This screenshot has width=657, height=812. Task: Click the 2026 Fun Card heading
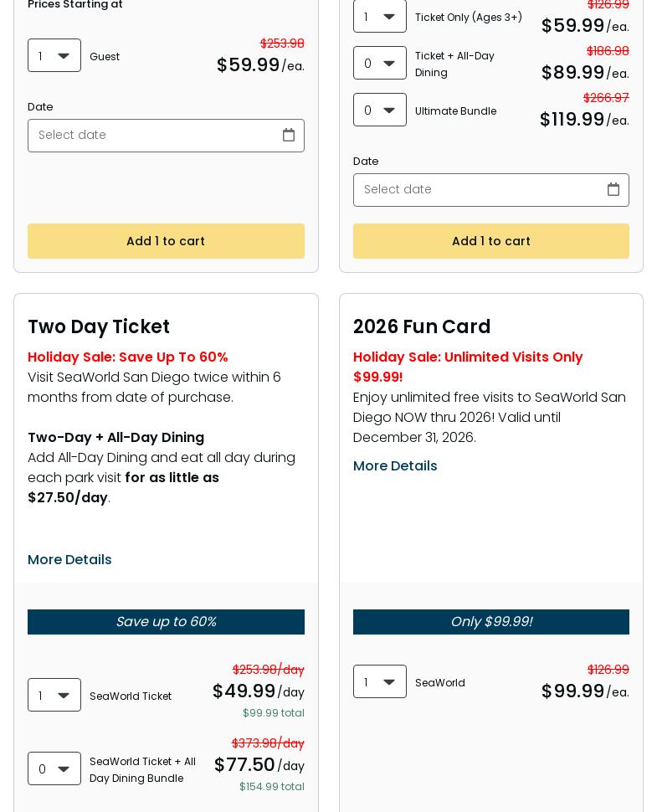point(422,326)
